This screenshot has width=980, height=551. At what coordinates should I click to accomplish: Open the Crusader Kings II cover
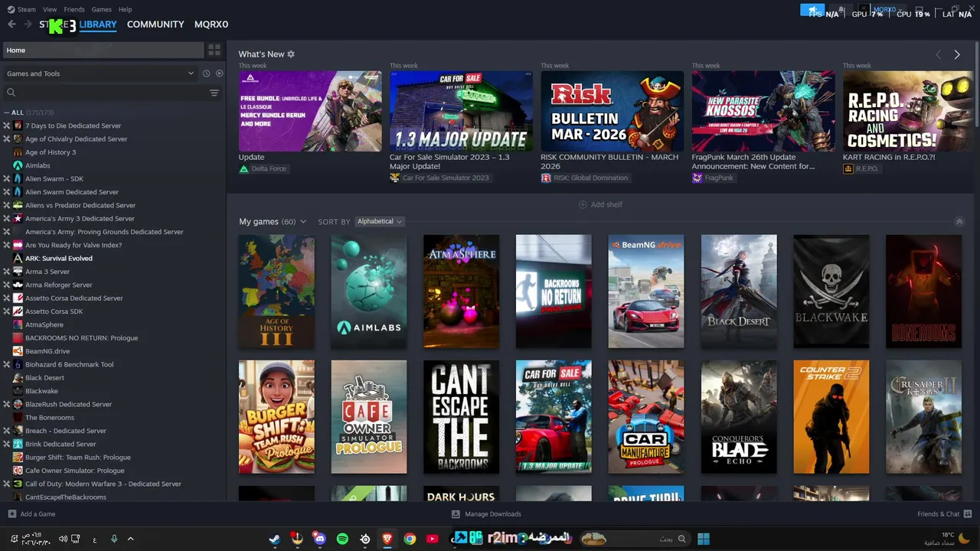click(x=923, y=417)
